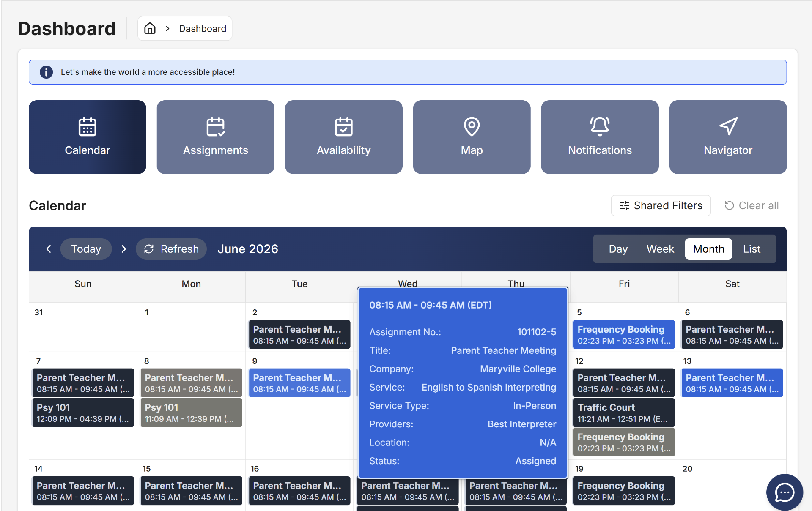Screen dimensions: 812x511
Task: Open the Navigator tile
Action: pyautogui.click(x=728, y=137)
